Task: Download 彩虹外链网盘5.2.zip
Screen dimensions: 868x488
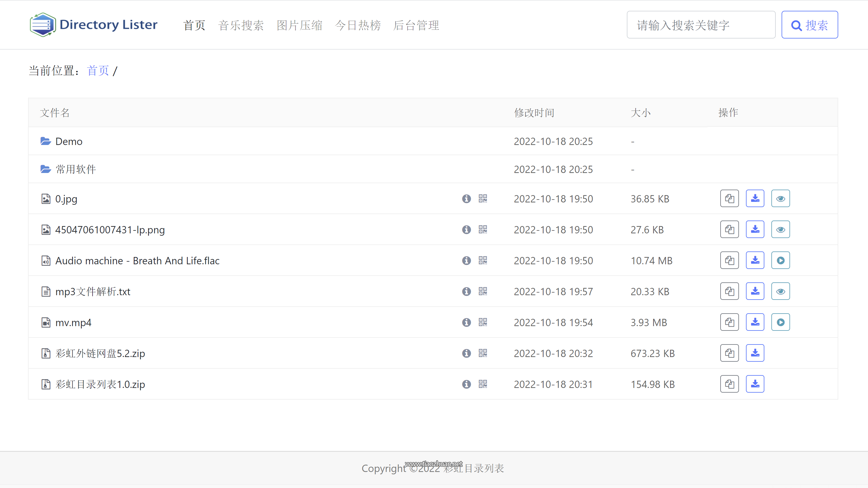Action: (755, 353)
